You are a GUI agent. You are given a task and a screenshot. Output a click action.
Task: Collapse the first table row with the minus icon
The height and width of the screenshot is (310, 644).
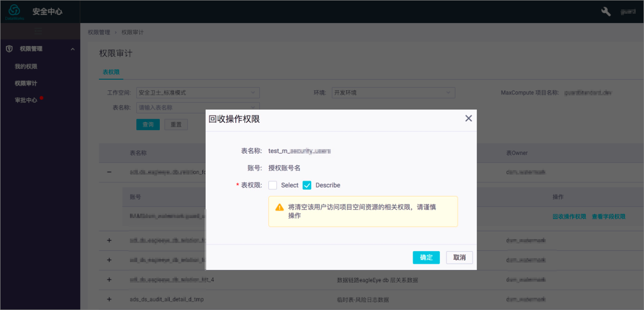point(109,172)
